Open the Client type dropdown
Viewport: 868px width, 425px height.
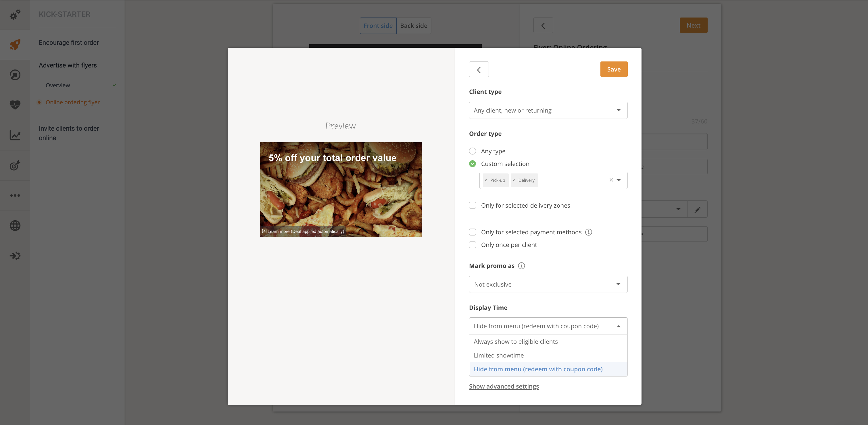point(548,111)
